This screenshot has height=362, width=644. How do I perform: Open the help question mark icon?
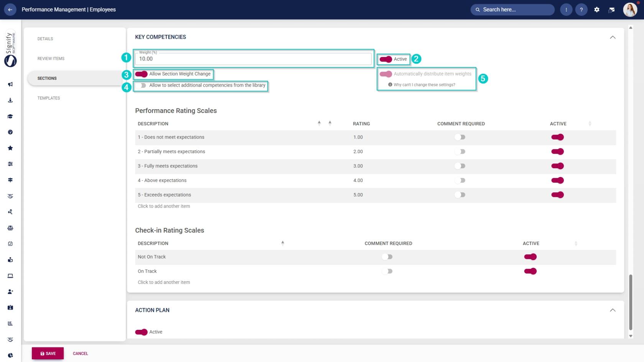582,10
